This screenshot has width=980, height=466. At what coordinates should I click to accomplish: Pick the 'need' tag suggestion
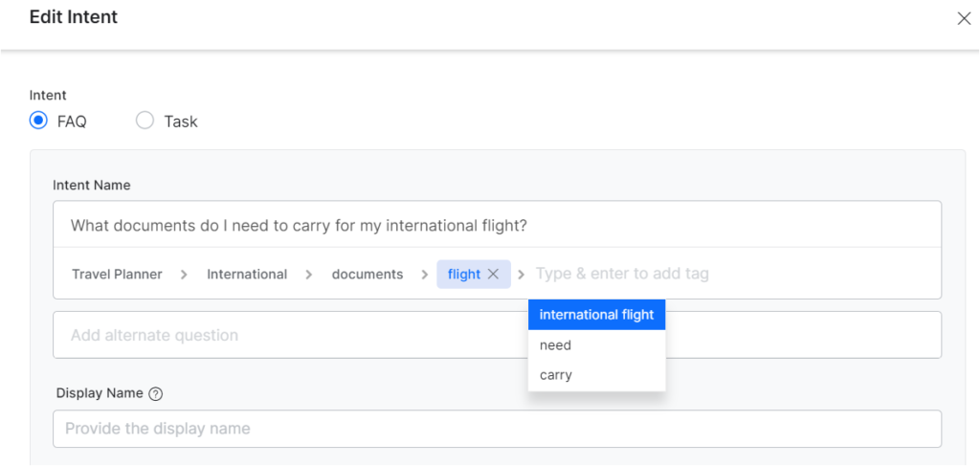(x=556, y=345)
